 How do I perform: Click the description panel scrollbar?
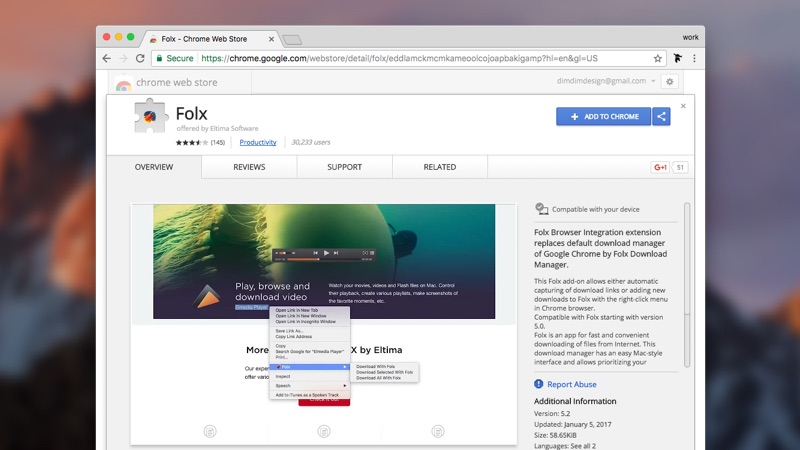(687, 285)
